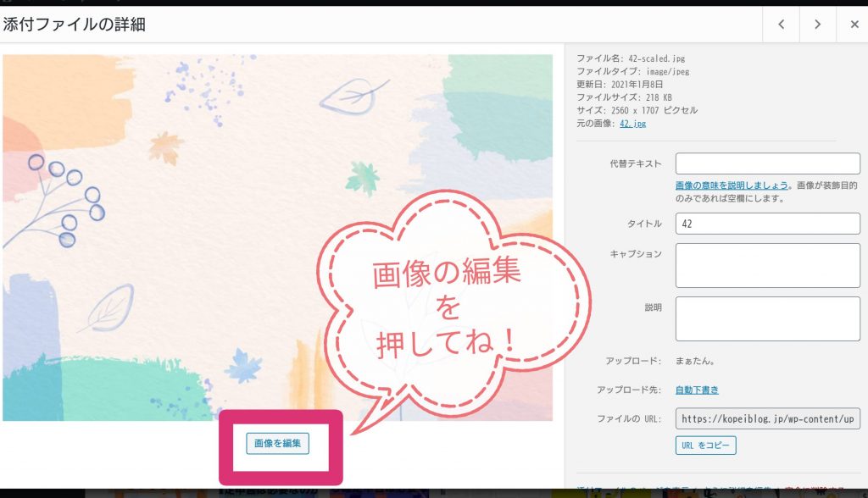Click the 添付ファイルの詳細 dialog heading
The height and width of the screenshot is (498, 868).
click(x=75, y=25)
